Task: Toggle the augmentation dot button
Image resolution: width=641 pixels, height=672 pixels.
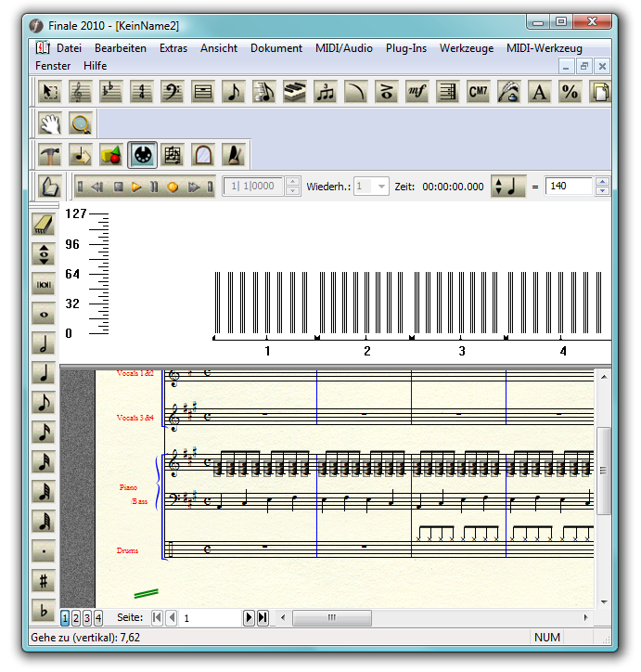Action: 44,551
